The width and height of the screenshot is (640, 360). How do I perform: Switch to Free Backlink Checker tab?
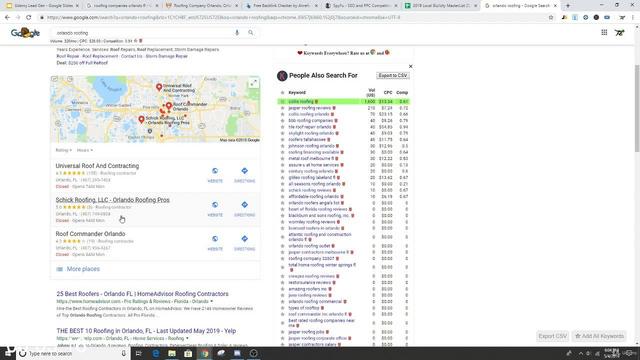pos(281,6)
